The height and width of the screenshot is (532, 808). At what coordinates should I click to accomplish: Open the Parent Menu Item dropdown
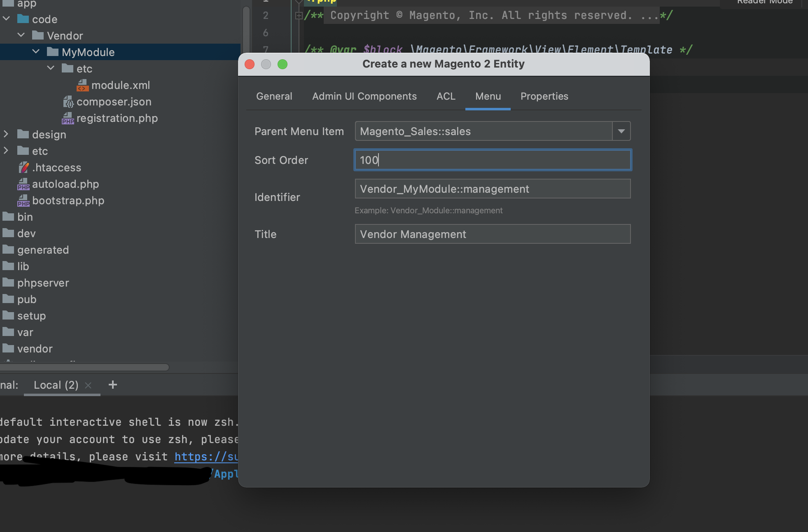point(621,131)
